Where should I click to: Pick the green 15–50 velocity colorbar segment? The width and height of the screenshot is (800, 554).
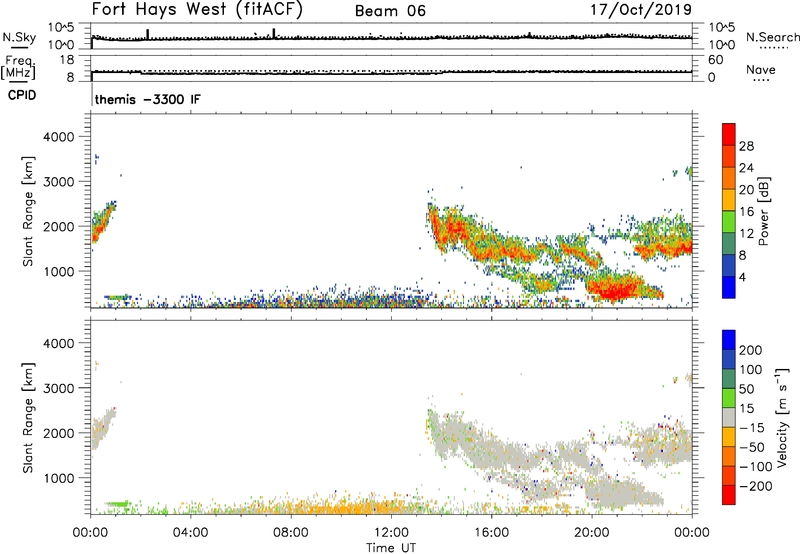(729, 398)
